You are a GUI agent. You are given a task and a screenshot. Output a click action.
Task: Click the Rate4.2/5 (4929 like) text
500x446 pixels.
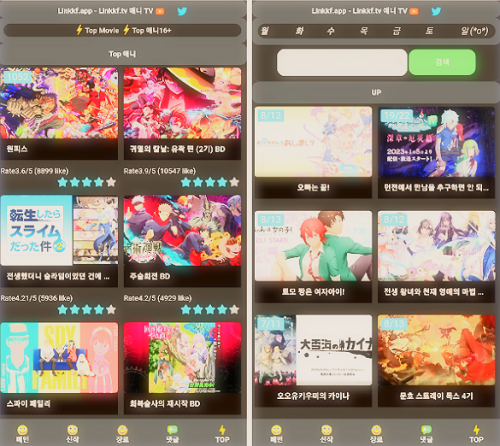click(x=158, y=298)
